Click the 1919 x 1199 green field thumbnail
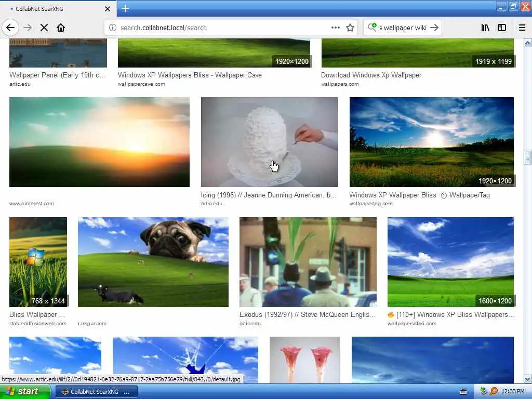 (x=417, y=53)
